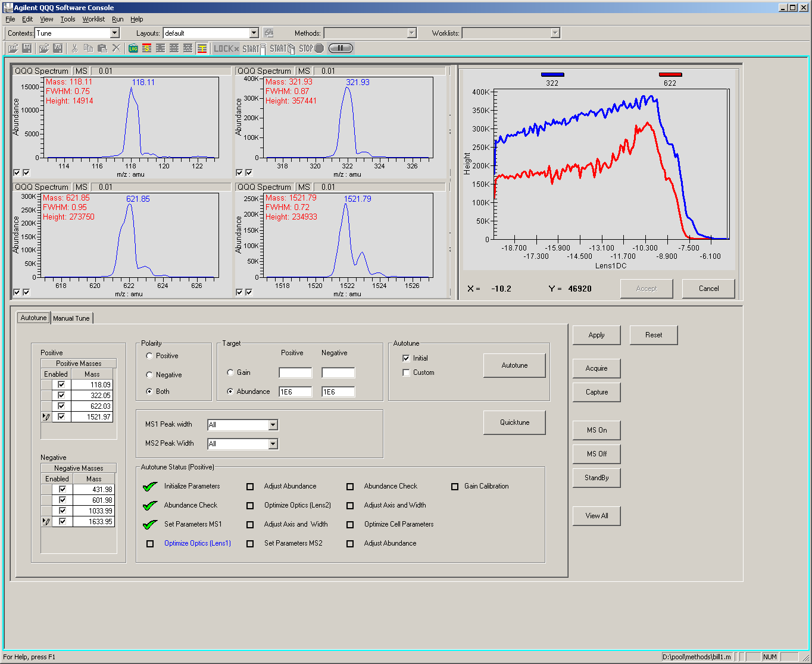Click the Acquire button

point(596,368)
